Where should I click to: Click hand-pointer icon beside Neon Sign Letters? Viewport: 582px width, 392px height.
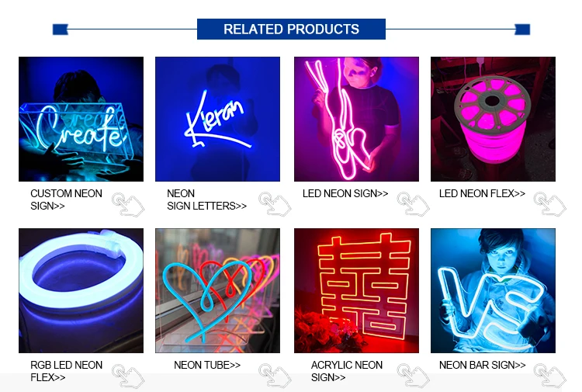pyautogui.click(x=275, y=204)
